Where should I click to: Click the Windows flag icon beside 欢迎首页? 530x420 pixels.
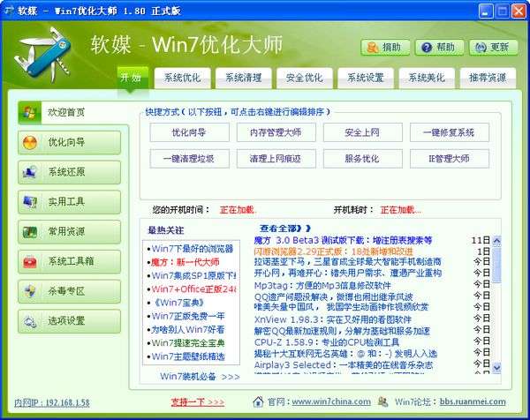pyautogui.click(x=30, y=112)
